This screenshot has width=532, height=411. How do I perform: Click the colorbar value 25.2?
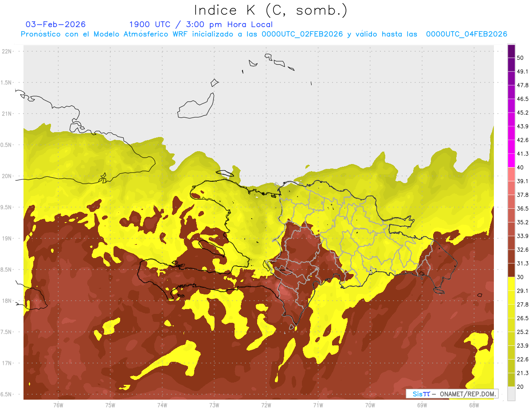(x=523, y=332)
